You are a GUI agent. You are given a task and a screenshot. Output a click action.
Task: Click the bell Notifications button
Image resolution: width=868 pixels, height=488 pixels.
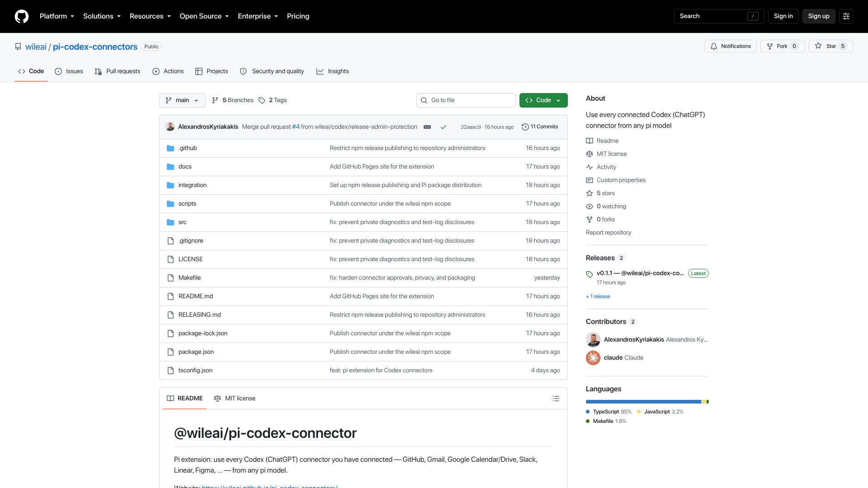731,46
